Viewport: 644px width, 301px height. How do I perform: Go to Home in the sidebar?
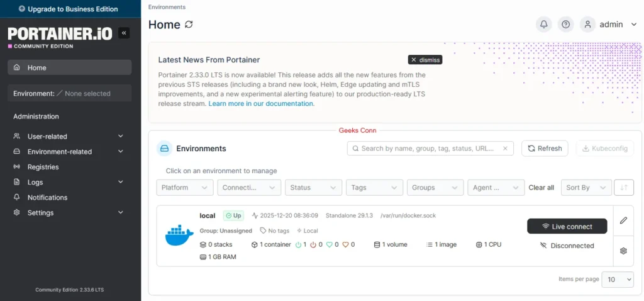(69, 67)
